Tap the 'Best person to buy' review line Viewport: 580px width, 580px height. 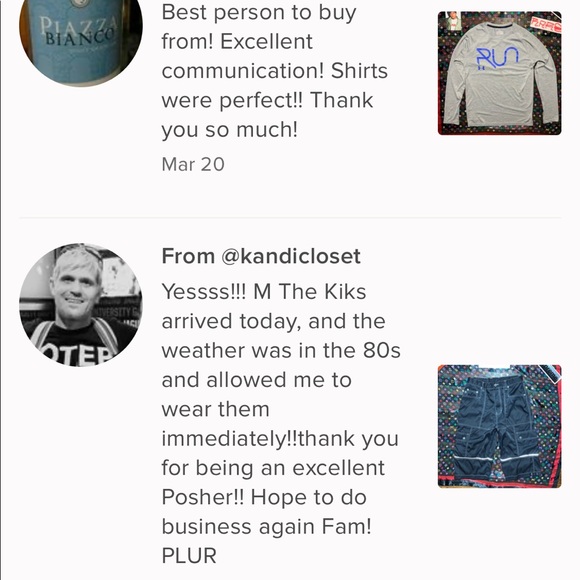(x=259, y=13)
